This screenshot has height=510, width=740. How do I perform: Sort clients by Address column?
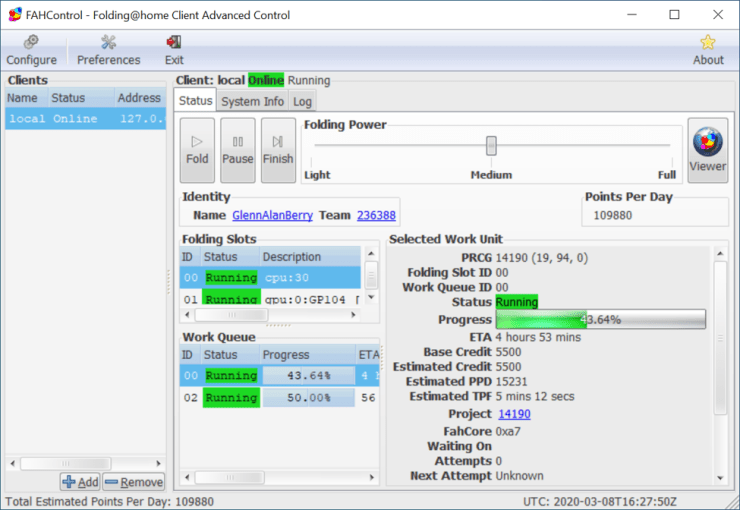coord(140,98)
